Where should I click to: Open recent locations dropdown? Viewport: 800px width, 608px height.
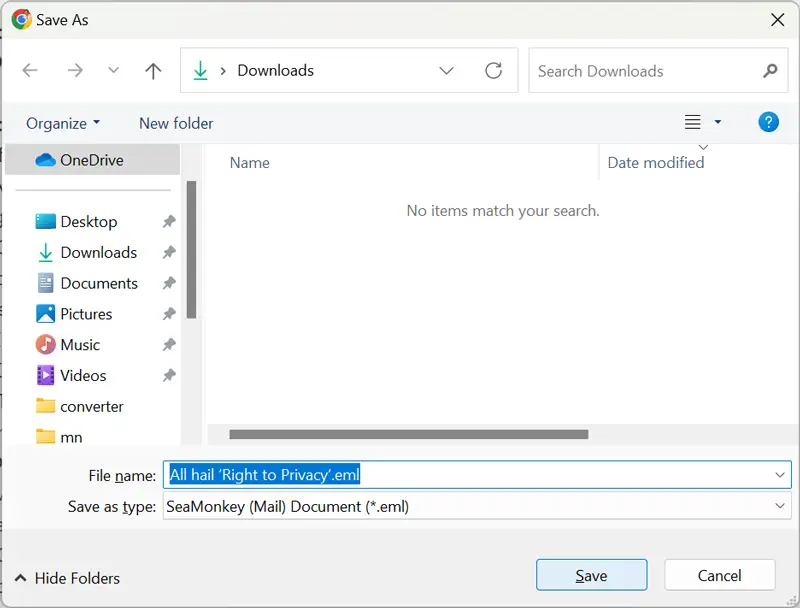113,71
